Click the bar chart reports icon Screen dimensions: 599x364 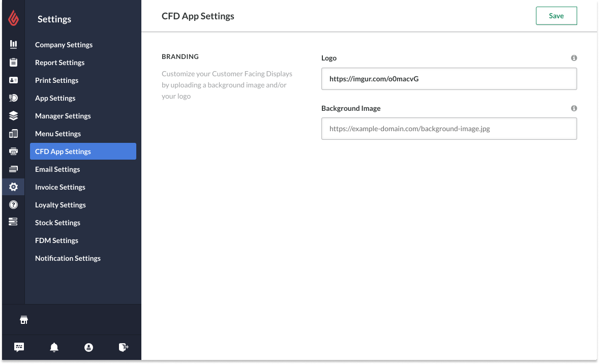(x=13, y=45)
